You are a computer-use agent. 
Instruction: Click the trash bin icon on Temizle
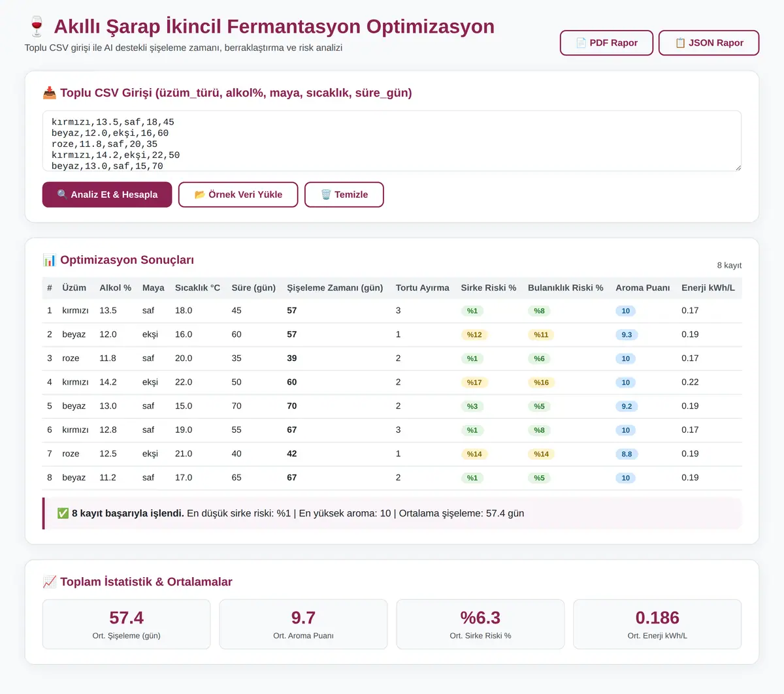pyautogui.click(x=326, y=195)
